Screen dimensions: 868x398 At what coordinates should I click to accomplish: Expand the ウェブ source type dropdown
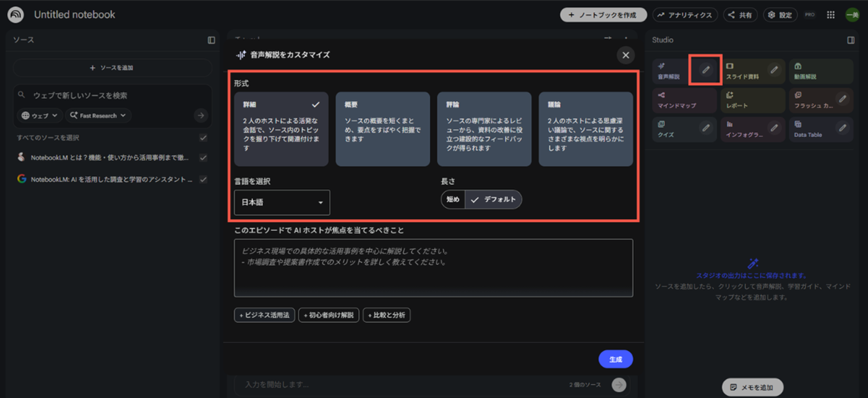(x=41, y=116)
